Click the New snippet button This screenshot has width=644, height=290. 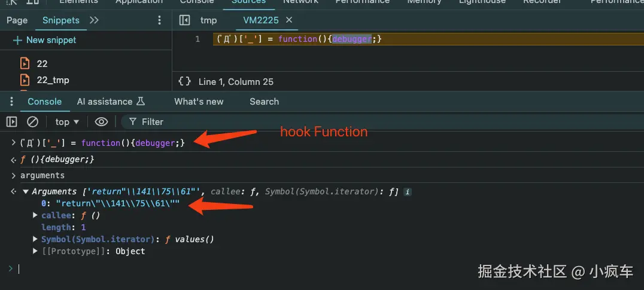coord(45,40)
